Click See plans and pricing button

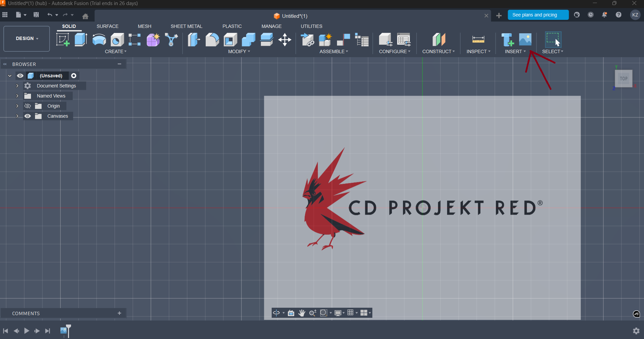pyautogui.click(x=538, y=15)
